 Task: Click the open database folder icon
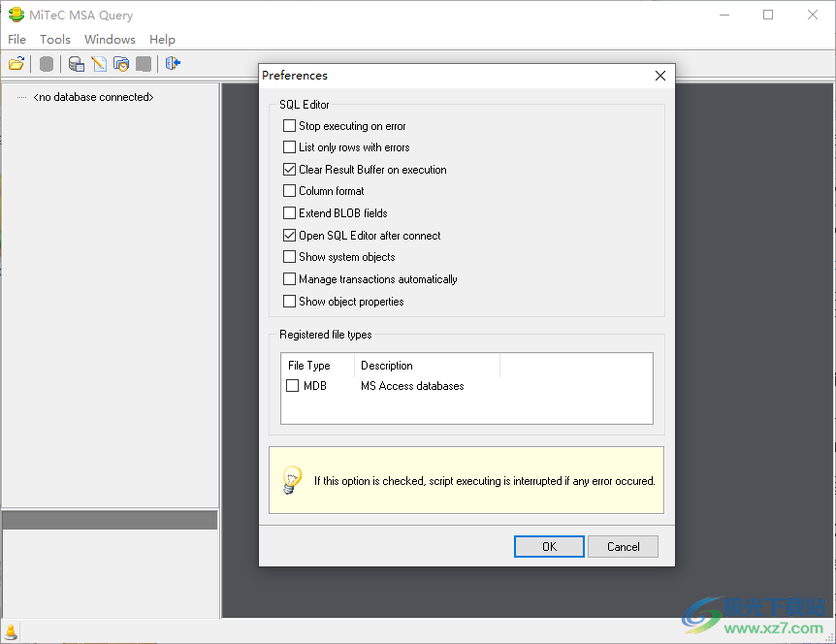click(x=16, y=64)
